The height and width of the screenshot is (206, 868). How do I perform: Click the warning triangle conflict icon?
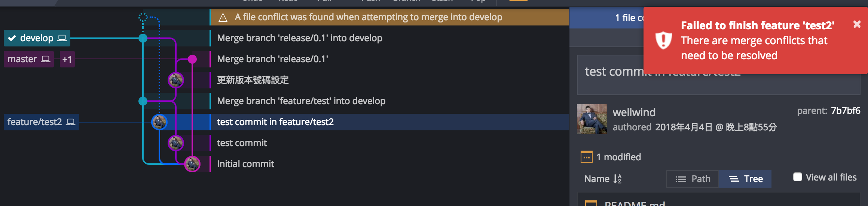coord(223,18)
